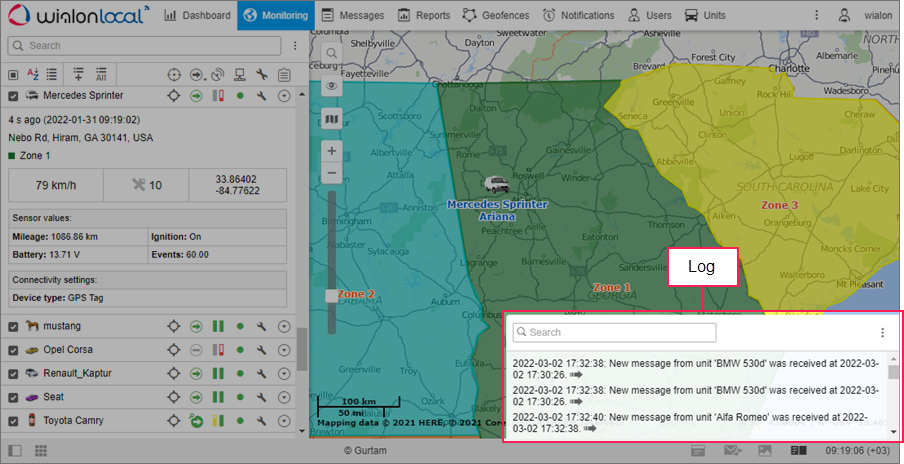The height and width of the screenshot is (464, 904).
Task: Switch to the Units tab
Action: (705, 16)
